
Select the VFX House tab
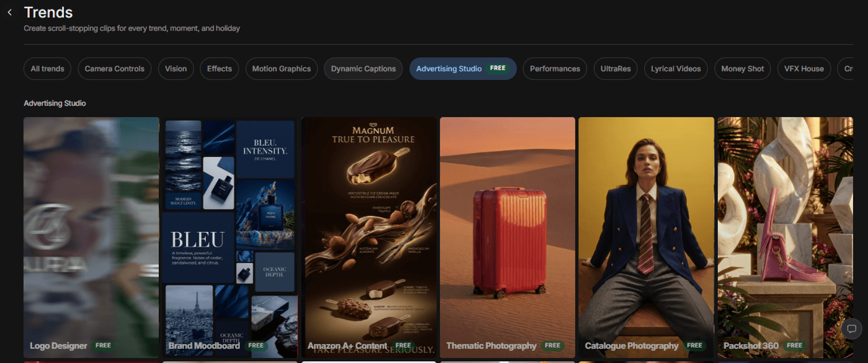[x=804, y=69]
